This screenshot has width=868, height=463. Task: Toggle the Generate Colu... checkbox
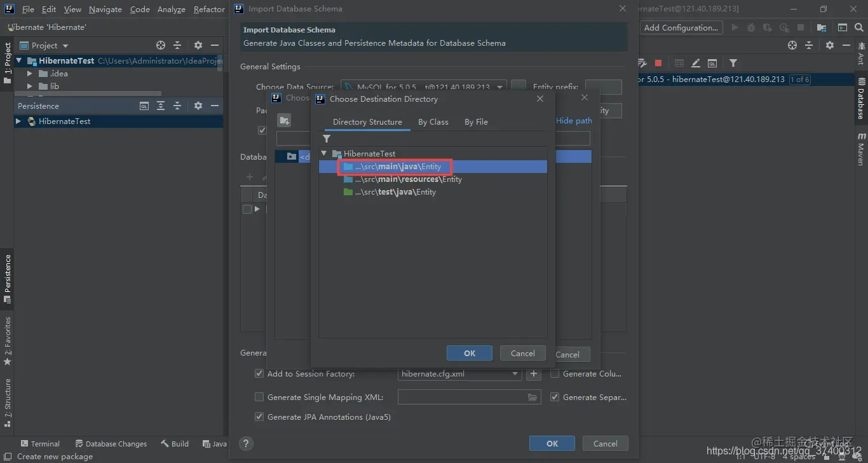click(x=555, y=374)
